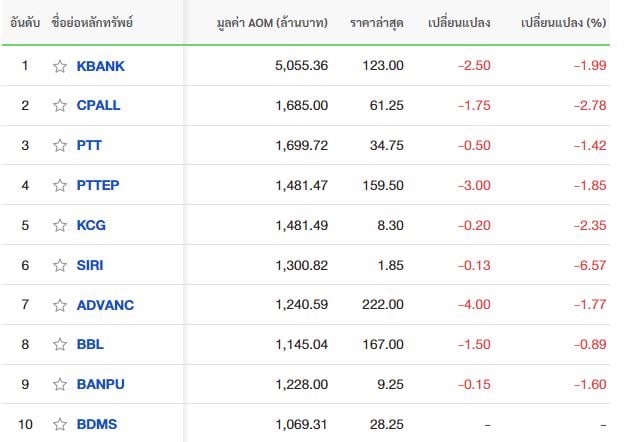Sort by เปลี่ยนแปลง (%) column header
This screenshot has height=442, width=626.
(563, 23)
